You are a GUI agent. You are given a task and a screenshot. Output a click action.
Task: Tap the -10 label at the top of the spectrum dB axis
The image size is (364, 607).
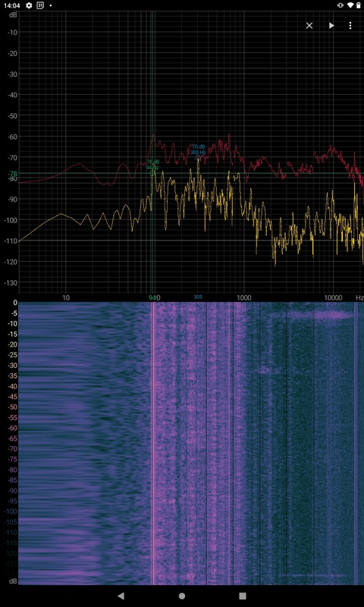click(13, 32)
